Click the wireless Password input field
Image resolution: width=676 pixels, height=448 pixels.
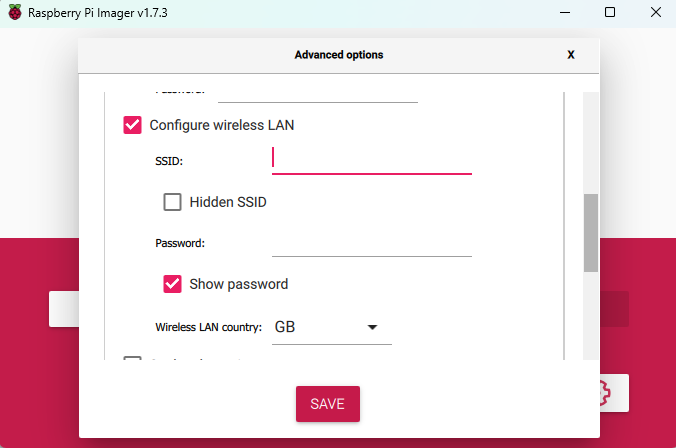tap(372, 243)
